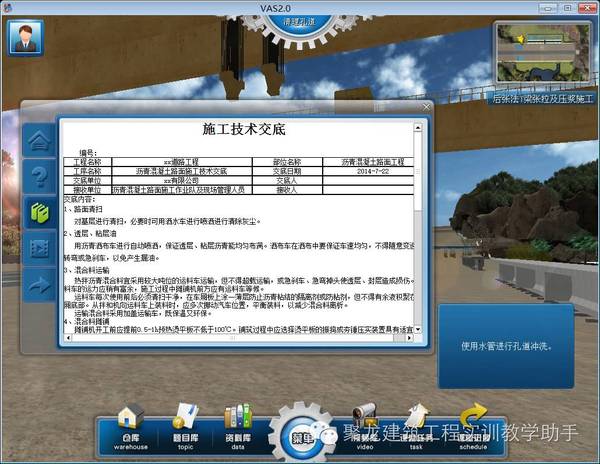This screenshot has width=600, height=464.
Task: Open the help question mark icon
Action: pos(39,179)
